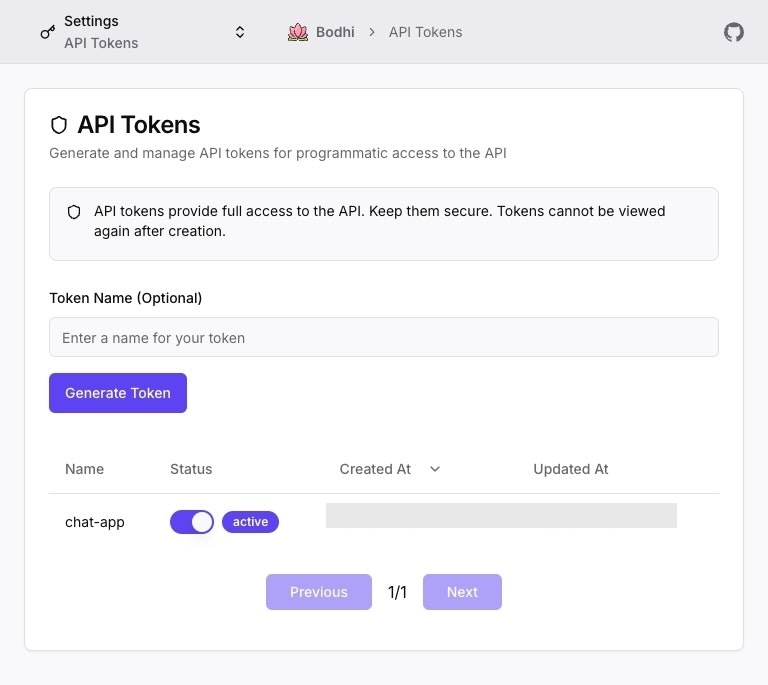Screen dimensions: 768x685
Task: Go to the Next page of tokens
Action: pyautogui.click(x=462, y=592)
